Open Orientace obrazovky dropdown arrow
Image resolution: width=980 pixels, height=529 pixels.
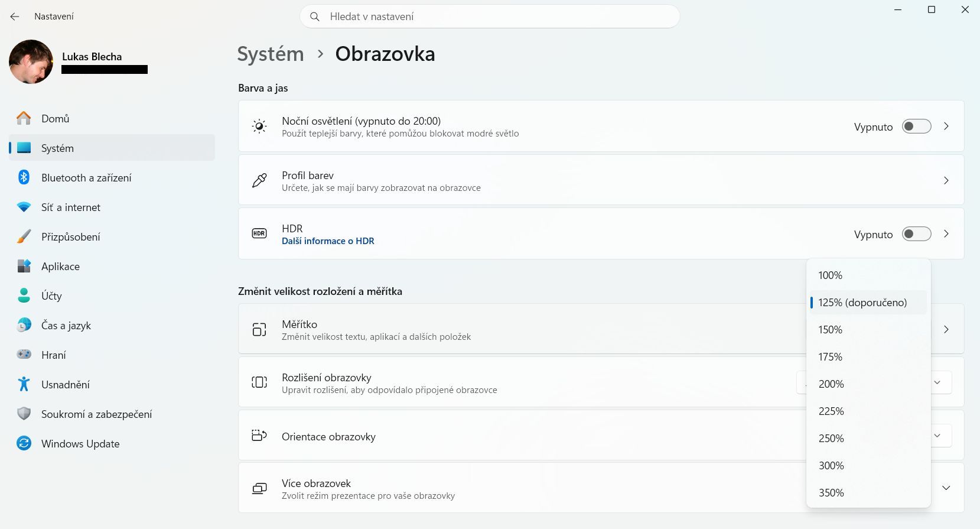[x=937, y=436]
